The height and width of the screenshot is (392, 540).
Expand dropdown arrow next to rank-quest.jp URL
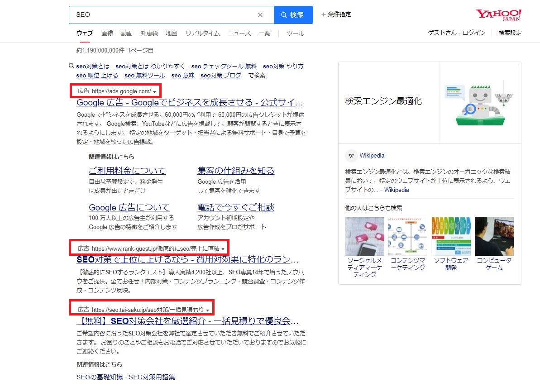point(223,249)
